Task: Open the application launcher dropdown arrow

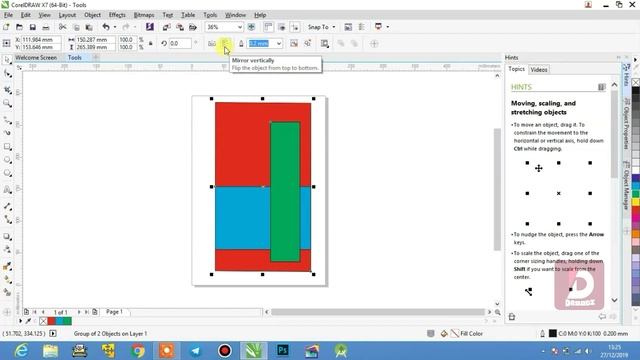Action: [387, 27]
